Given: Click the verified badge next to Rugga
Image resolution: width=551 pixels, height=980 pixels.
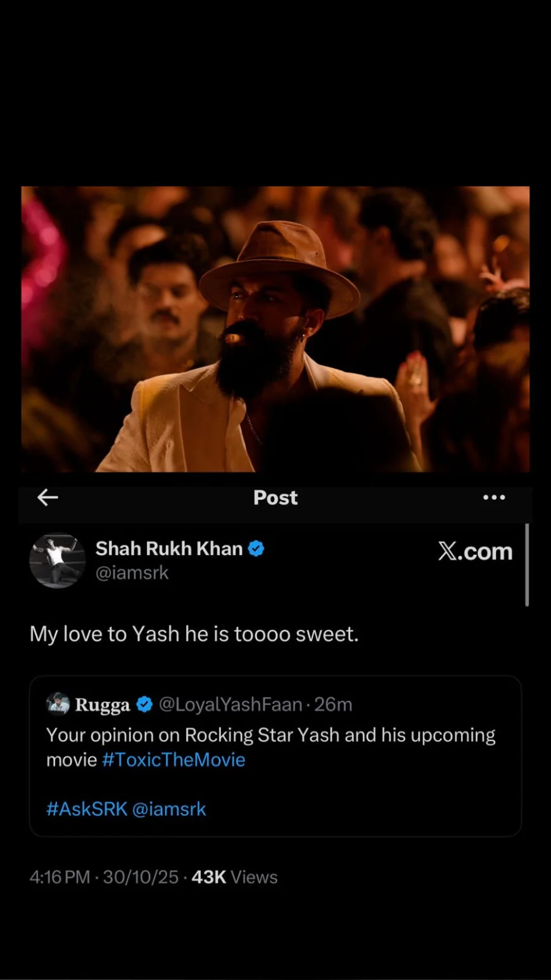Looking at the screenshot, I should pos(144,704).
